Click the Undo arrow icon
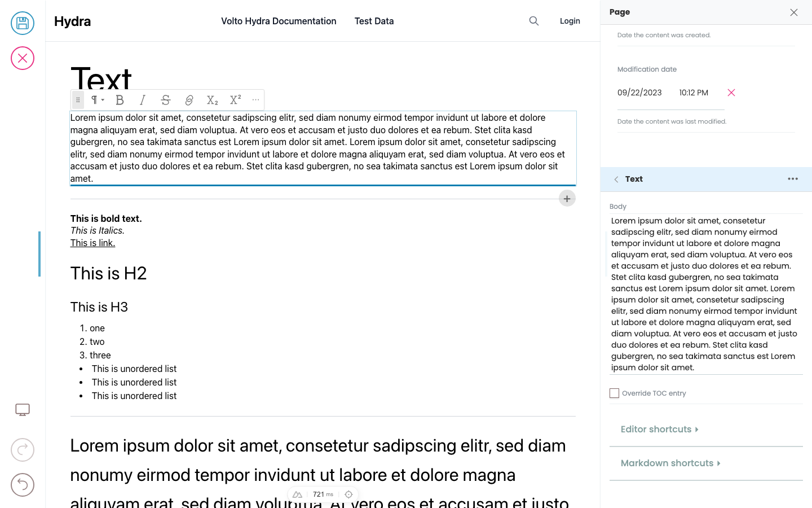 [x=23, y=485]
